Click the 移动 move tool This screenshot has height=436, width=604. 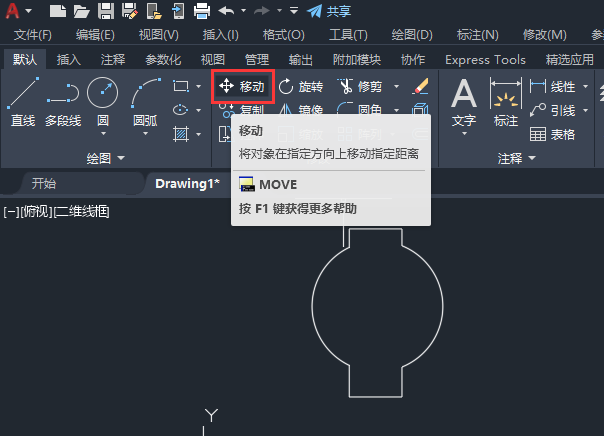point(243,86)
